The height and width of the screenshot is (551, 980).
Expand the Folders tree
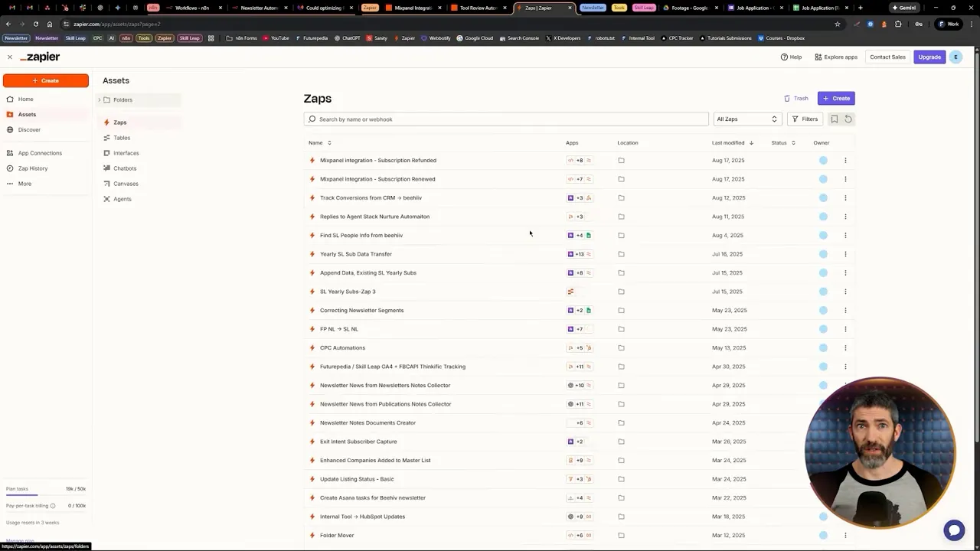pos(99,100)
